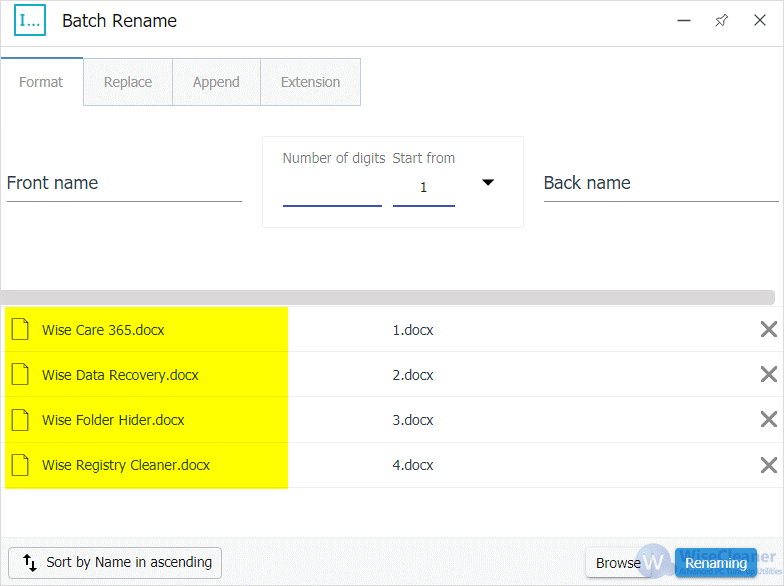
Task: Select the Wise Care 365.docx file name
Action: tap(103, 330)
